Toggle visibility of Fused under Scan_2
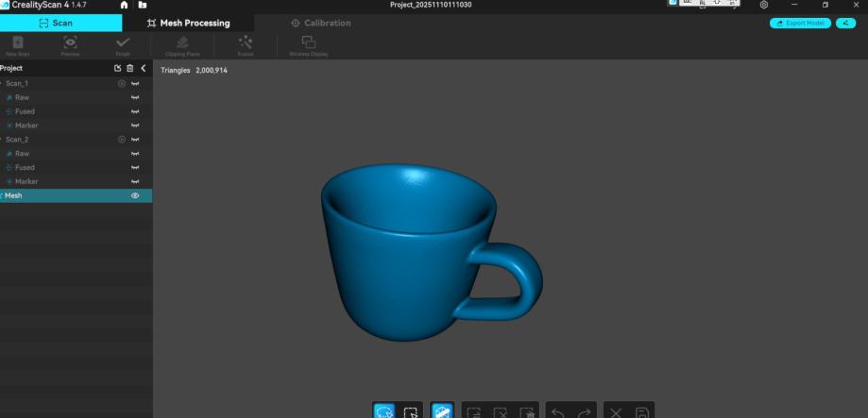 [x=135, y=167]
